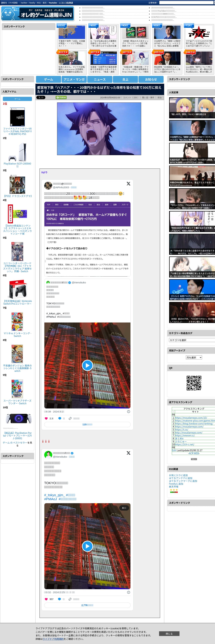Play the video in first embedded tweet
This screenshot has height=644, width=215.
[87, 365]
